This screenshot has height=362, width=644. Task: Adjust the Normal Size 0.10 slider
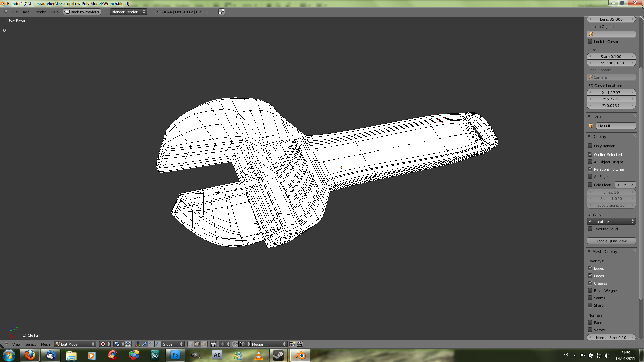611,337
